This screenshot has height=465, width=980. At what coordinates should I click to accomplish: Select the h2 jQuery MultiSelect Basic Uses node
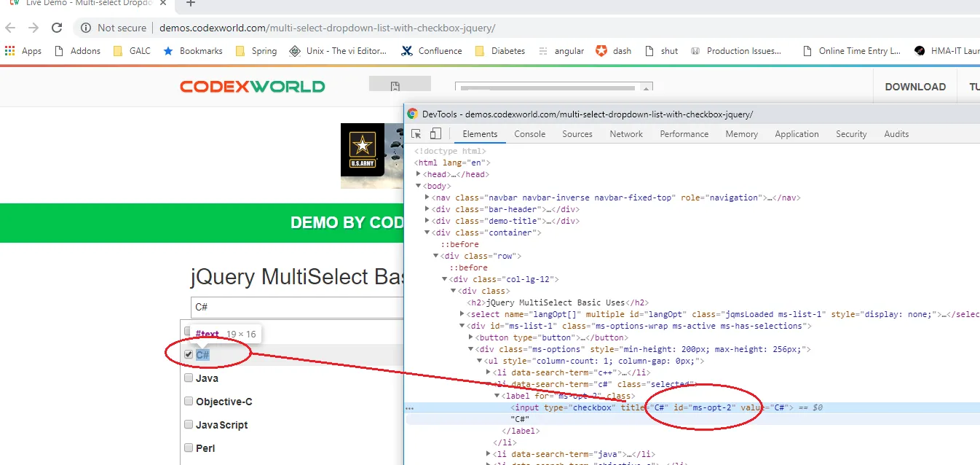pyautogui.click(x=558, y=302)
